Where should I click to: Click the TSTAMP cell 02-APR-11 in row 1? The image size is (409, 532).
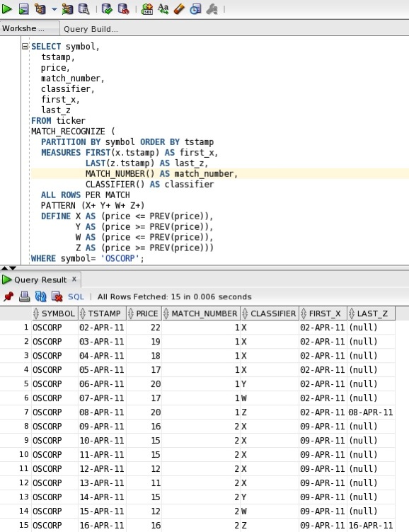click(102, 328)
